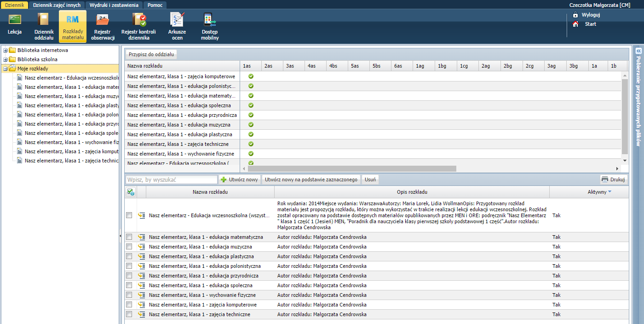Click edit icon for edukacja plastyczna row
Screen dimensions: 644x324
click(x=142, y=256)
